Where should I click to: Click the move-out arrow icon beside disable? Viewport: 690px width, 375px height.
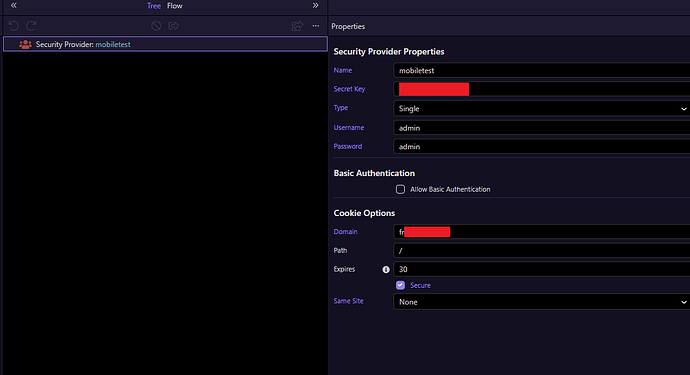pos(174,26)
